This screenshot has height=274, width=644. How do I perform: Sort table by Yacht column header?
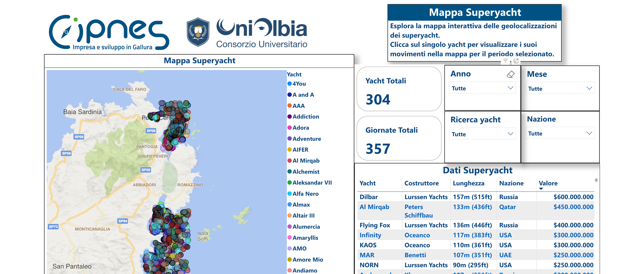click(x=367, y=183)
